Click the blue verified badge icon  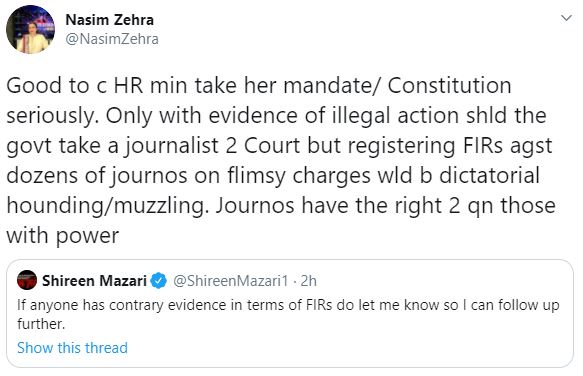coord(159,281)
